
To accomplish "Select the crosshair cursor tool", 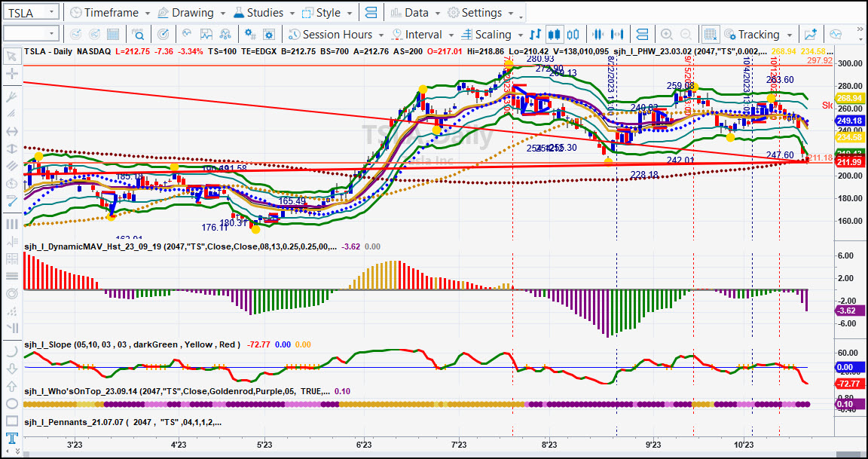I will (11, 74).
